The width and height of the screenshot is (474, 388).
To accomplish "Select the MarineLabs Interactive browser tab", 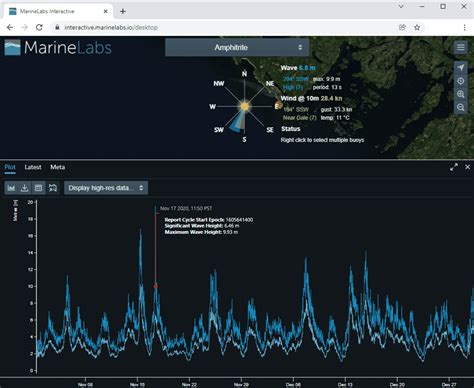I will 59,11.
